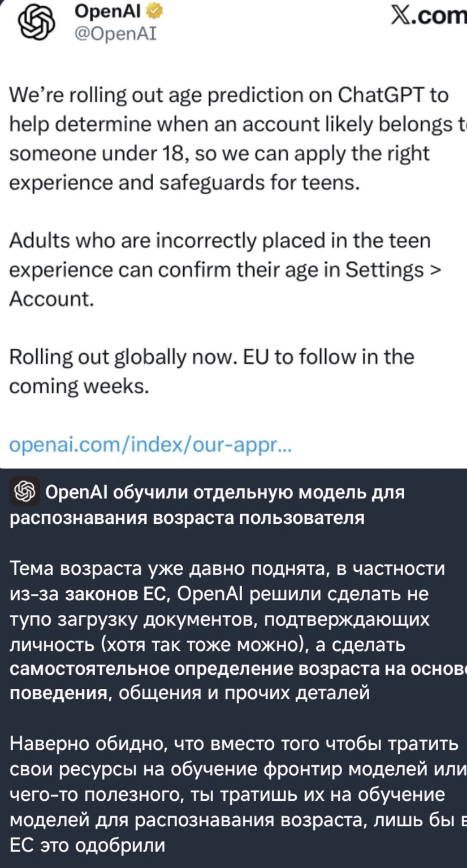
Task: Click the gold verified badge beside OpenAI
Action: (x=151, y=11)
